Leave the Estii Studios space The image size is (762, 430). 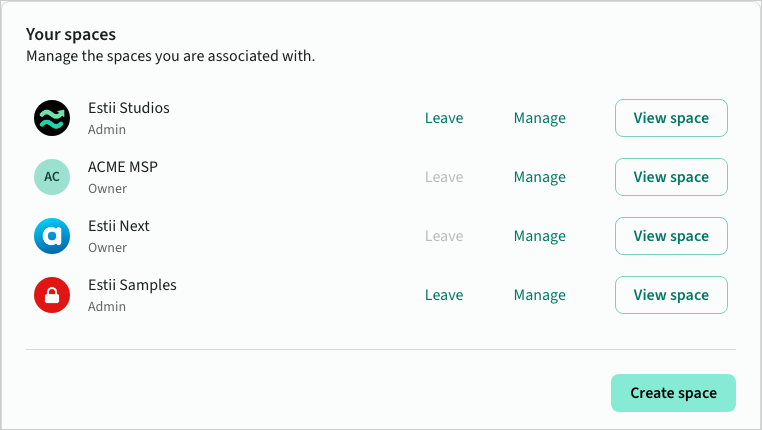(x=444, y=118)
